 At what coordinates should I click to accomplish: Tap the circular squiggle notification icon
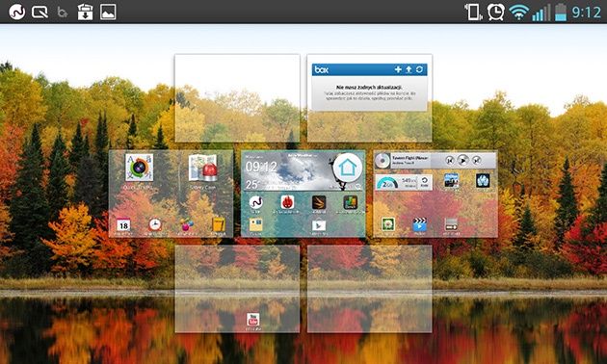[17, 12]
